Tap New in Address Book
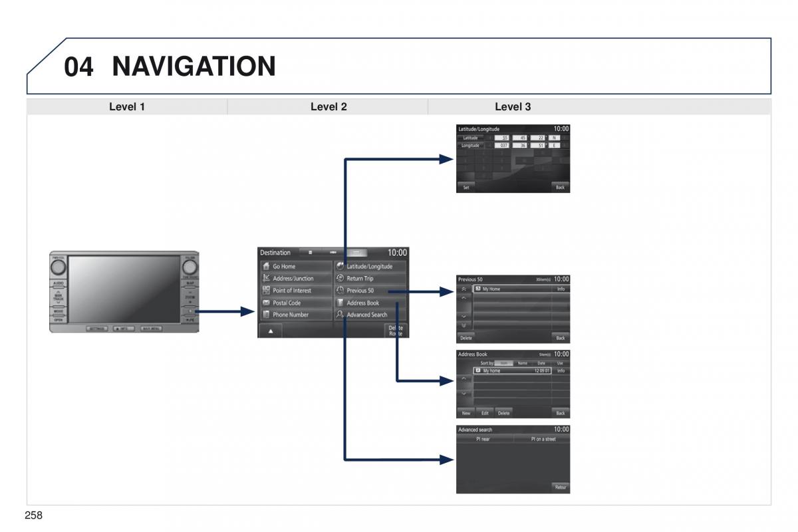798x532 pixels. pos(465,413)
